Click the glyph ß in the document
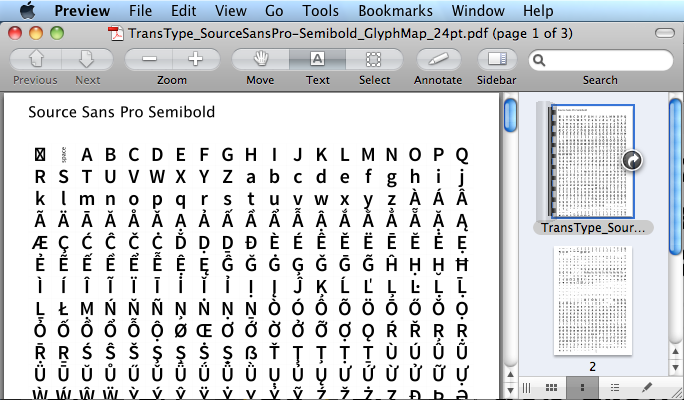This screenshot has width=684, height=400. [251, 352]
